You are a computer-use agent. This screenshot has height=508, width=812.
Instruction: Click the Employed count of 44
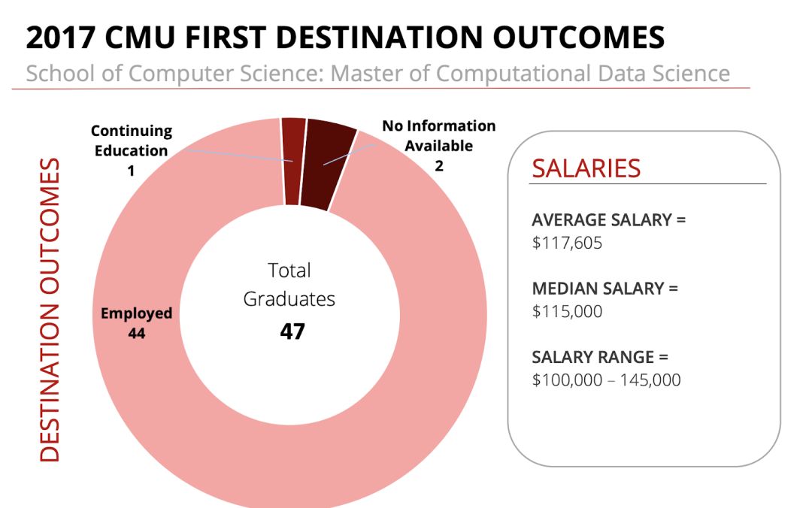136,331
